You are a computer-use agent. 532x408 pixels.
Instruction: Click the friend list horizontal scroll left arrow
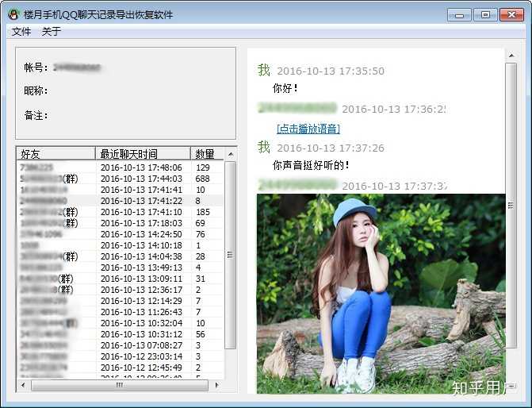point(23,385)
